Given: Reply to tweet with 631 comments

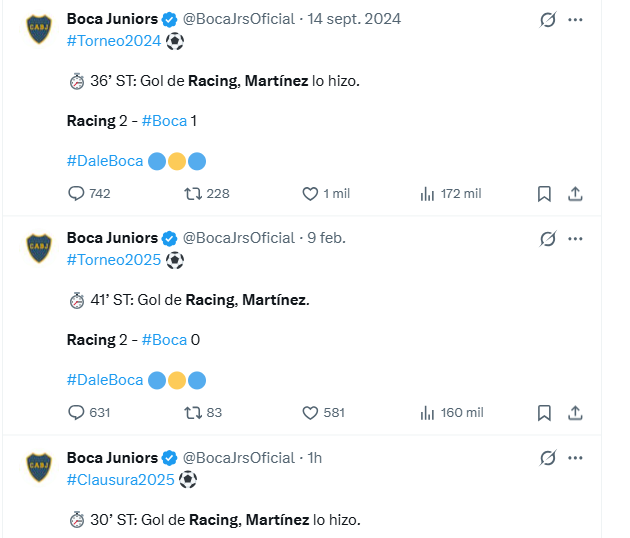Looking at the screenshot, I should (77, 412).
